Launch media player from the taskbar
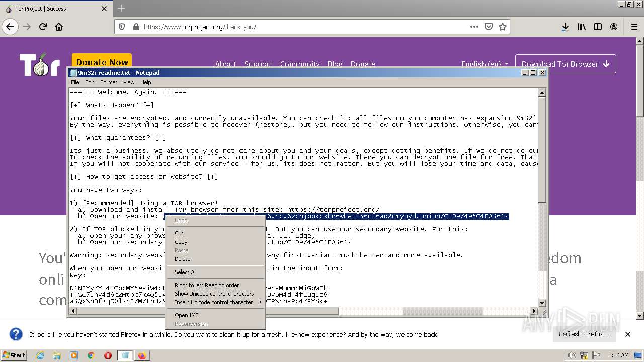Image resolution: width=644 pixels, height=362 pixels. click(x=74, y=355)
